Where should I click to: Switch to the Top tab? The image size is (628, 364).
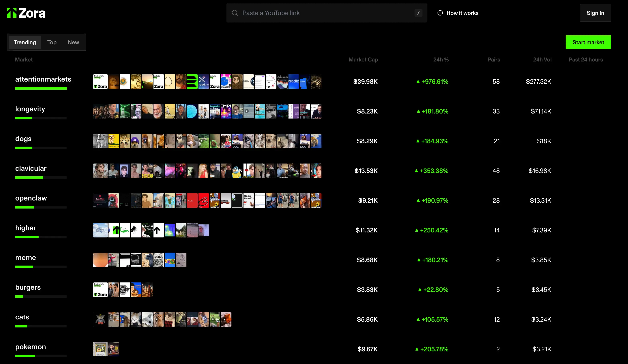(52, 42)
